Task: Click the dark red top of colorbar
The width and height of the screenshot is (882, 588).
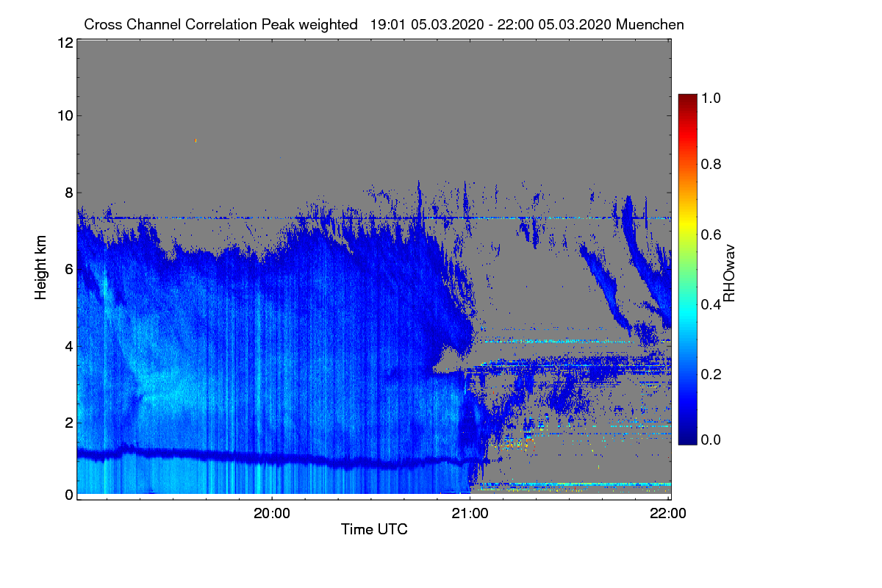Action: coord(687,99)
